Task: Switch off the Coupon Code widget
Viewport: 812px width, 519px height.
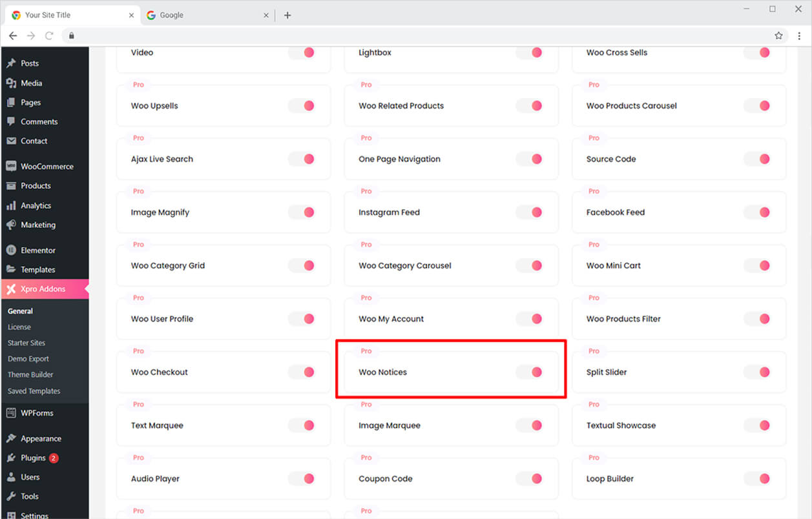Action: tap(529, 478)
